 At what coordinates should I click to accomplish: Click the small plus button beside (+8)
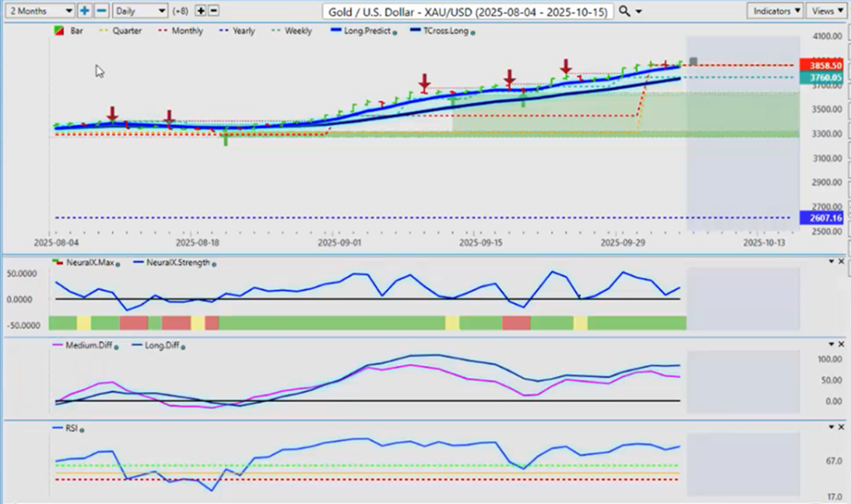coord(200,11)
